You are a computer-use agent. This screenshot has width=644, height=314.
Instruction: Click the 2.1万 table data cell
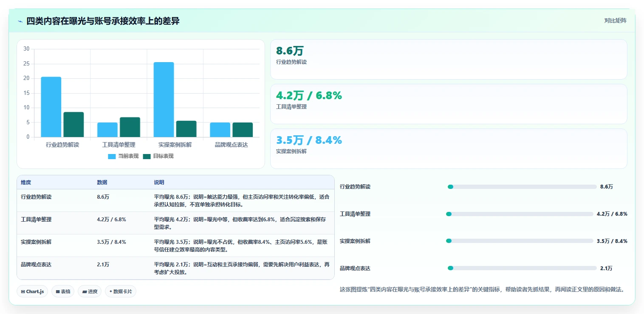point(103,264)
